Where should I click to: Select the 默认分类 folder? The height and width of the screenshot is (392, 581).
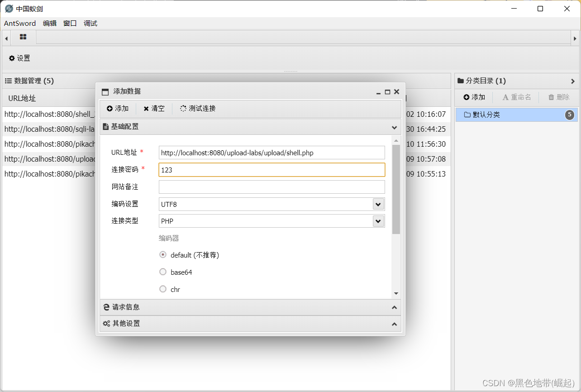[x=516, y=115]
